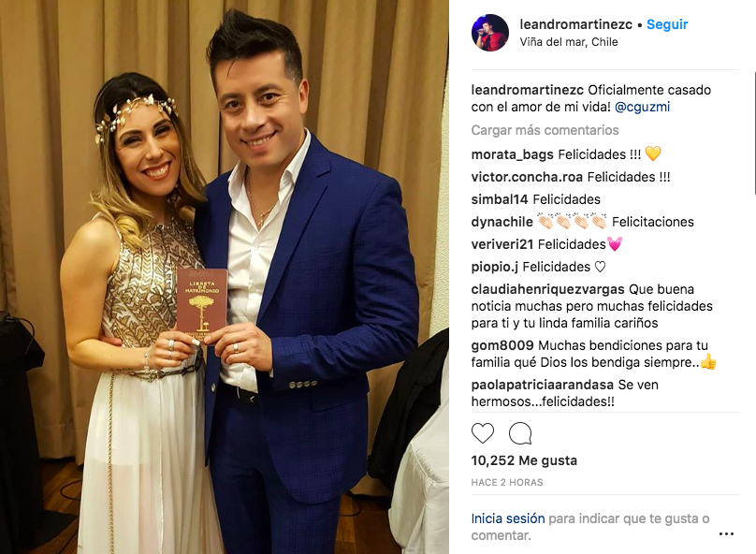Open victor.concha.roa commenter profile

tap(527, 177)
